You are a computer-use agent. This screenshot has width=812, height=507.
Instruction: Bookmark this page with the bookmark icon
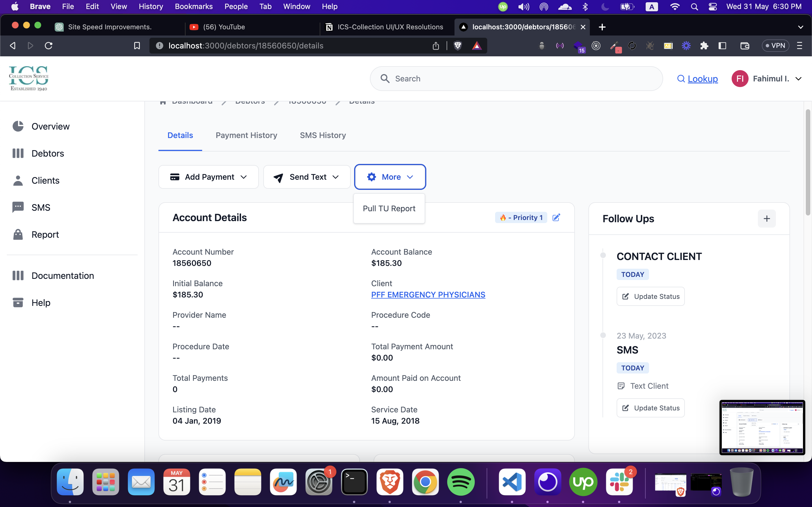(137, 46)
